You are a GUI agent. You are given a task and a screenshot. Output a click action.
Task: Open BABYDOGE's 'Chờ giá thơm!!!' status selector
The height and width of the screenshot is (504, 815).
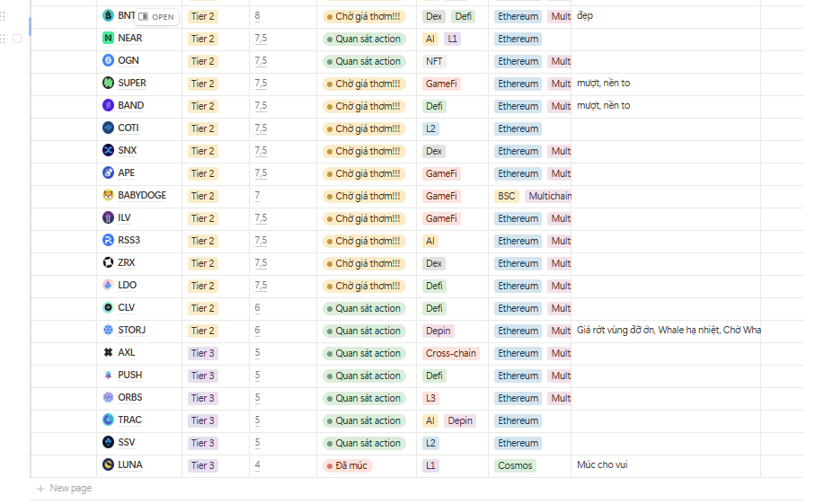363,196
